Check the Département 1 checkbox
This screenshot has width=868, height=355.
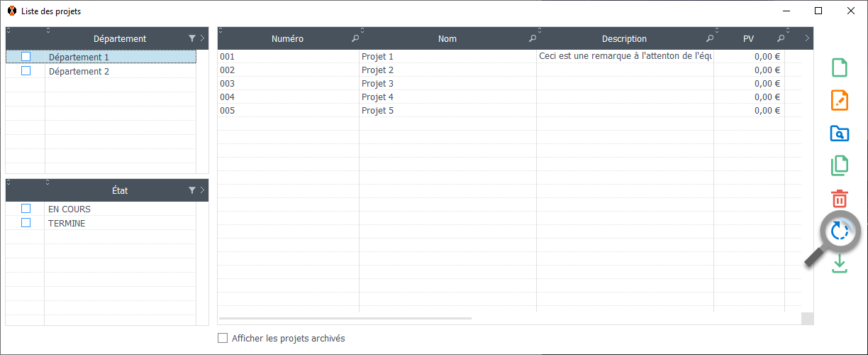click(26, 57)
